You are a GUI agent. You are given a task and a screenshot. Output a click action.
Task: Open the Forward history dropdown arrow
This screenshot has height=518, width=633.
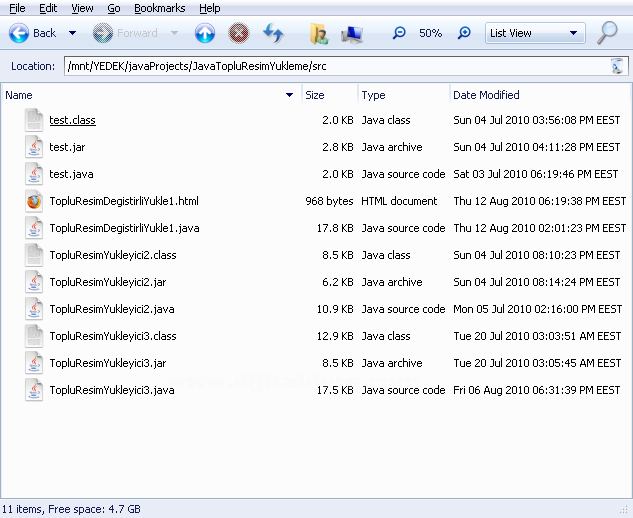tap(174, 33)
